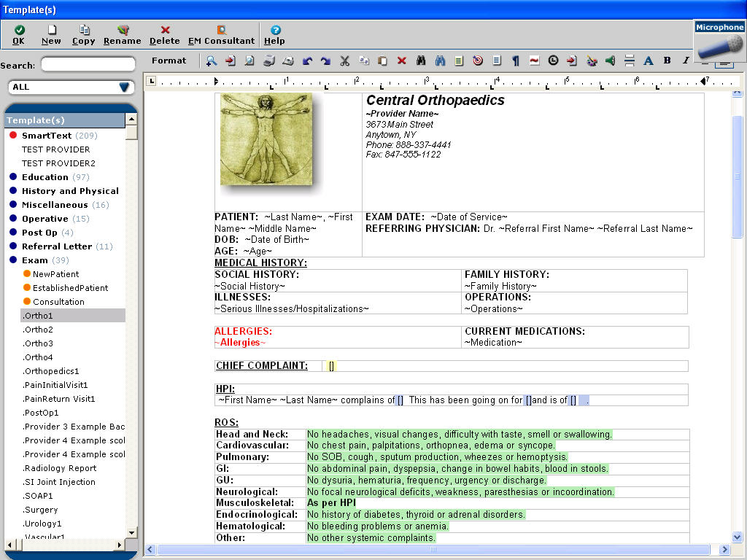Viewport: 747px width, 560px height.
Task: Toggle italic formatting
Action: [x=686, y=61]
